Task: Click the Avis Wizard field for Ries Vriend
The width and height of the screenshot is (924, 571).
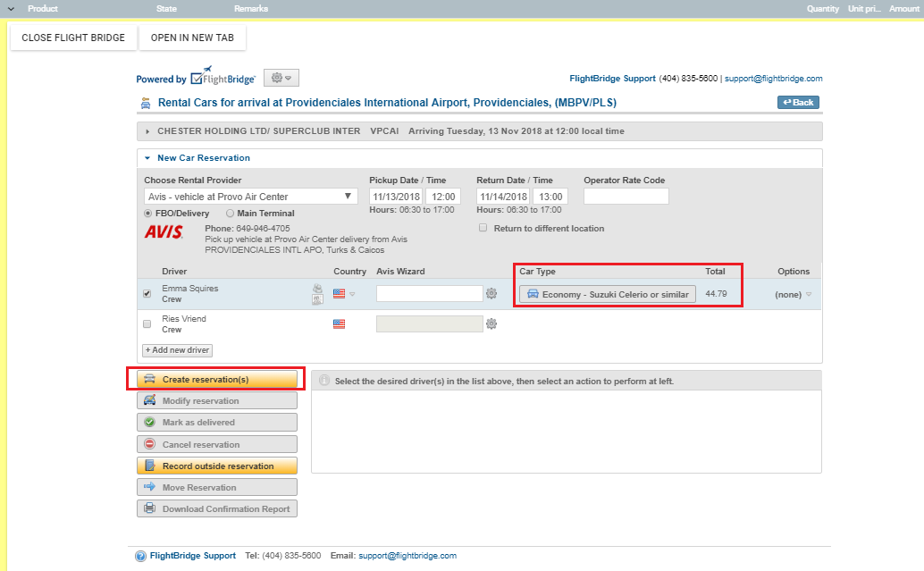Action: click(430, 323)
